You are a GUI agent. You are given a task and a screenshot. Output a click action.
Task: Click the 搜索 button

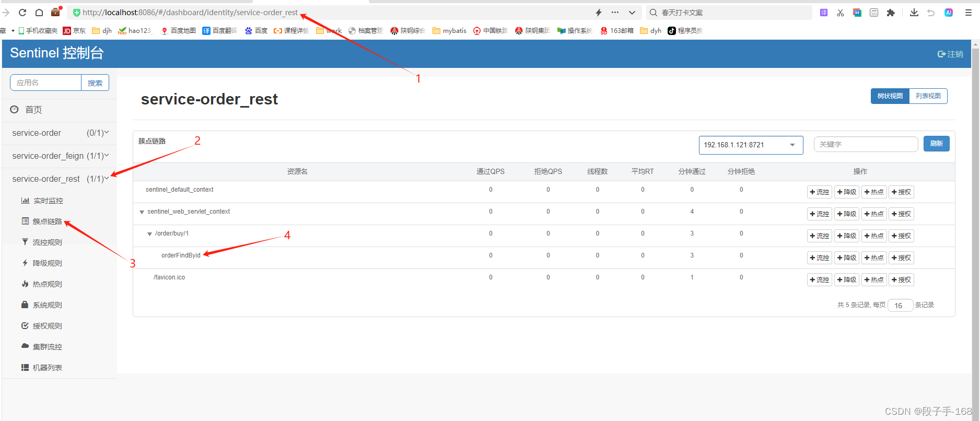pyautogui.click(x=95, y=83)
